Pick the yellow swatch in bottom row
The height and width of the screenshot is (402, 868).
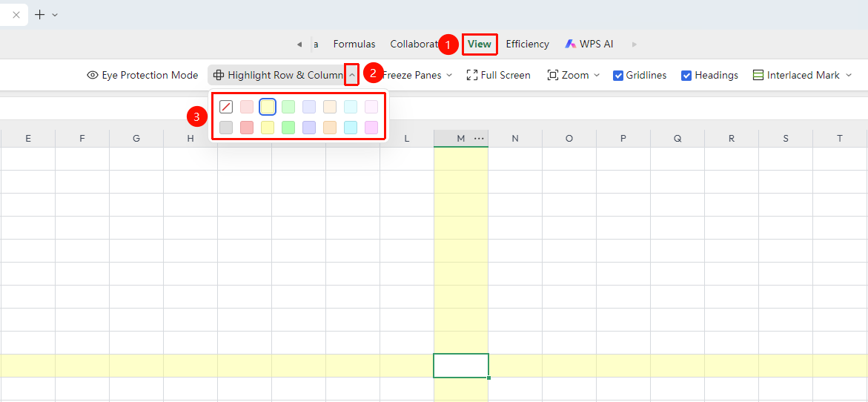click(x=268, y=128)
